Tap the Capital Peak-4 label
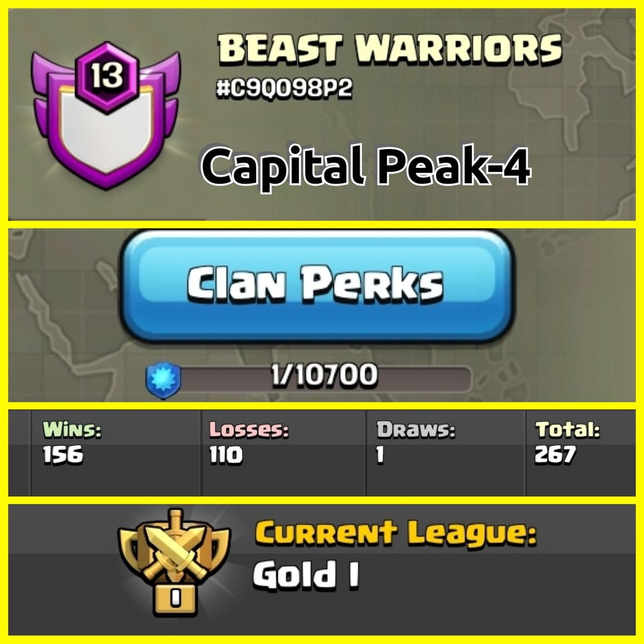 coord(365,167)
